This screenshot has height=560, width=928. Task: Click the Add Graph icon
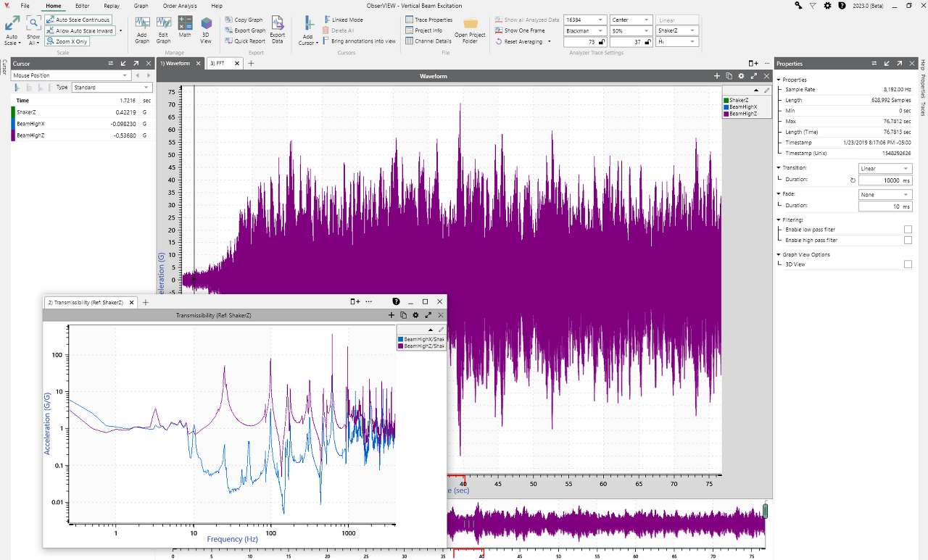[142, 23]
